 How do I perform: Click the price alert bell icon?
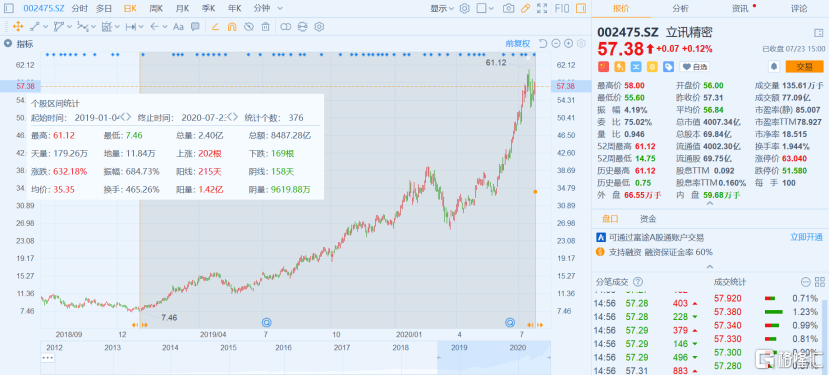tap(774, 66)
